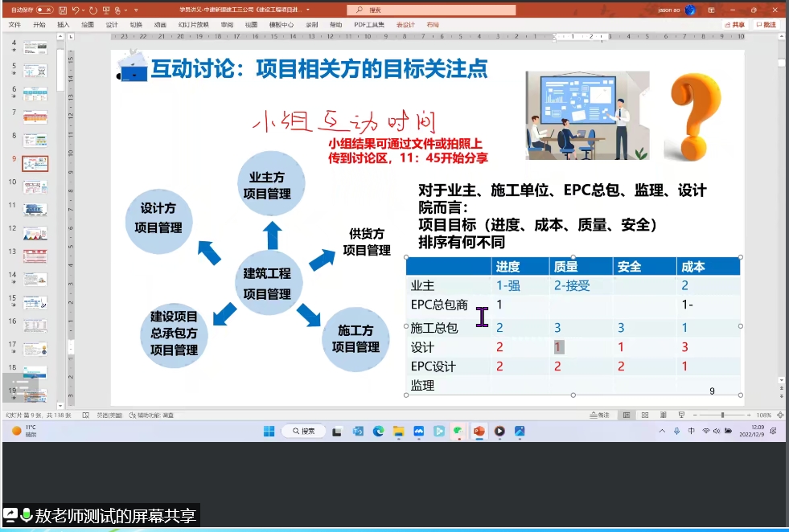Click the 批注 Comments button at top right

pos(766,25)
